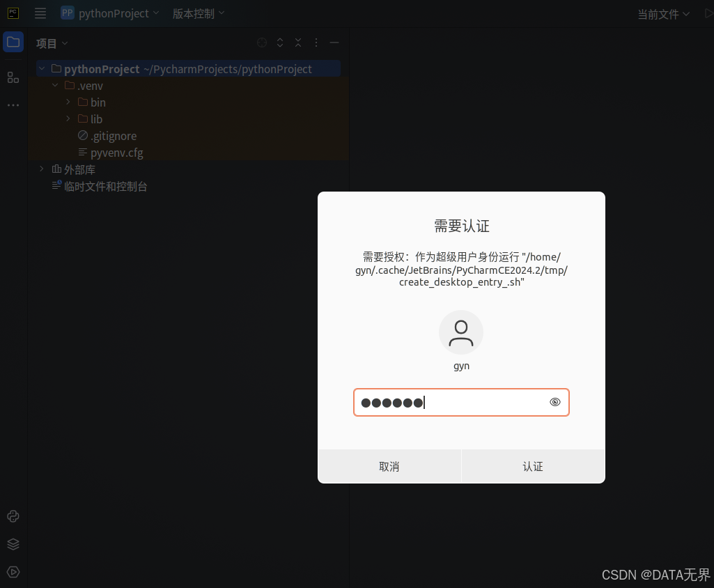Expand lib folder chevron
This screenshot has width=714, height=588.
pyautogui.click(x=68, y=118)
